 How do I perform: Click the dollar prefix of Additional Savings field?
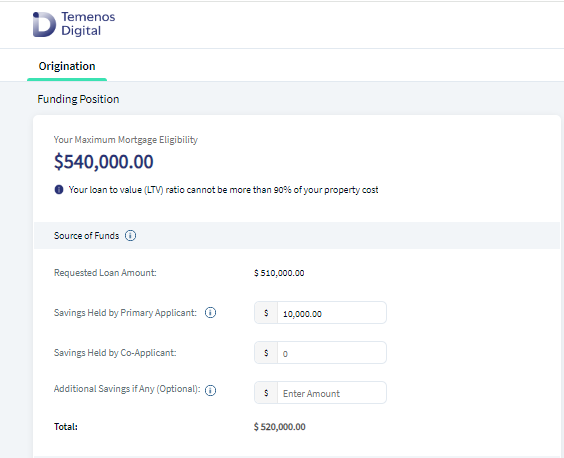point(266,393)
